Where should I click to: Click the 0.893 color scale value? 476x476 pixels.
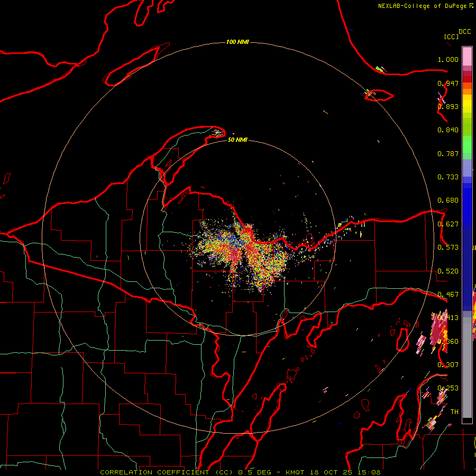(448, 106)
